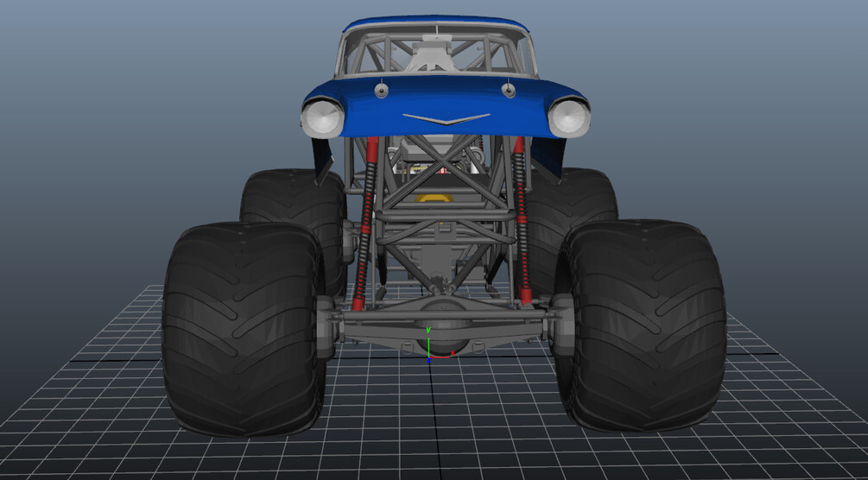Click the red X axis label at origin
Screen dimensions: 868x480
tap(453, 353)
